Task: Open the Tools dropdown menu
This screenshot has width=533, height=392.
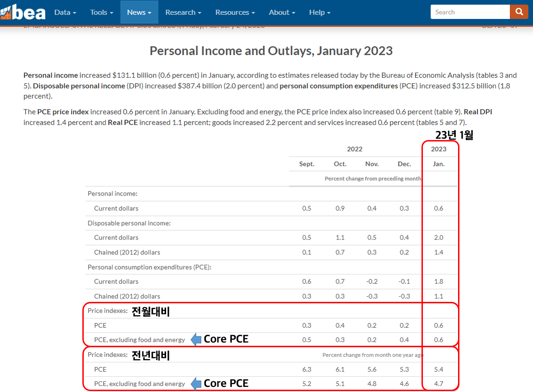Action: pos(101,12)
